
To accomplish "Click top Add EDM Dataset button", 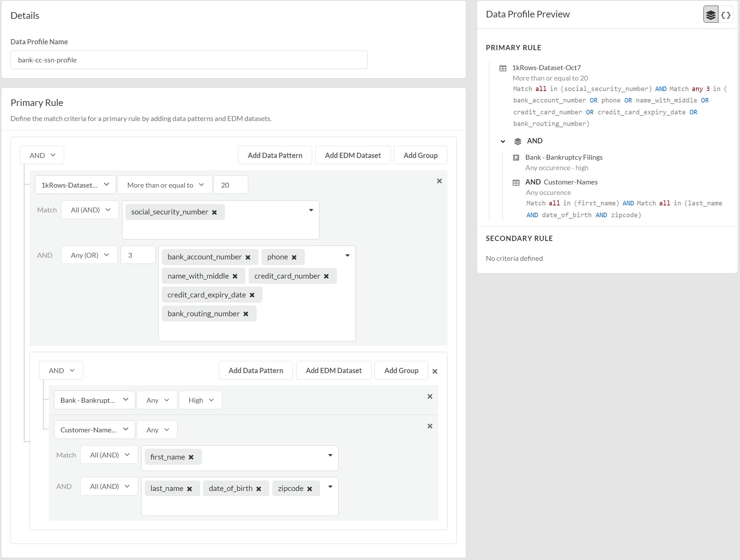I will (353, 155).
